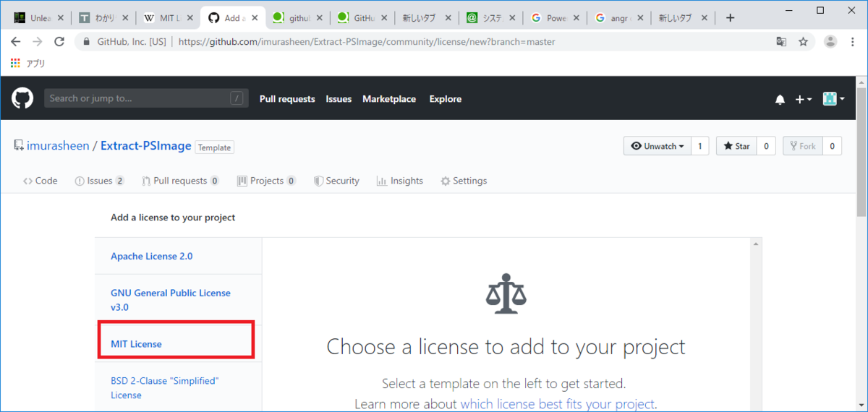The image size is (868, 412).
Task: Select GNU General Public License v3.0
Action: click(179, 300)
